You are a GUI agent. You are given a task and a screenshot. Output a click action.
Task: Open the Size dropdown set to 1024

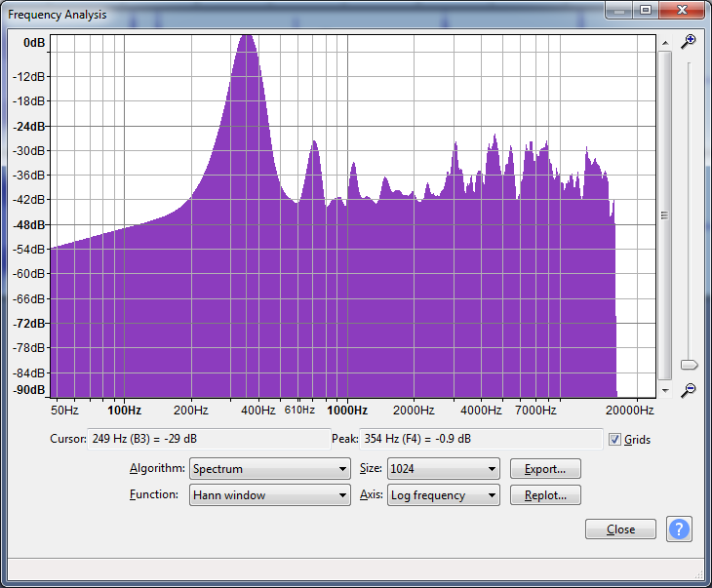443,469
